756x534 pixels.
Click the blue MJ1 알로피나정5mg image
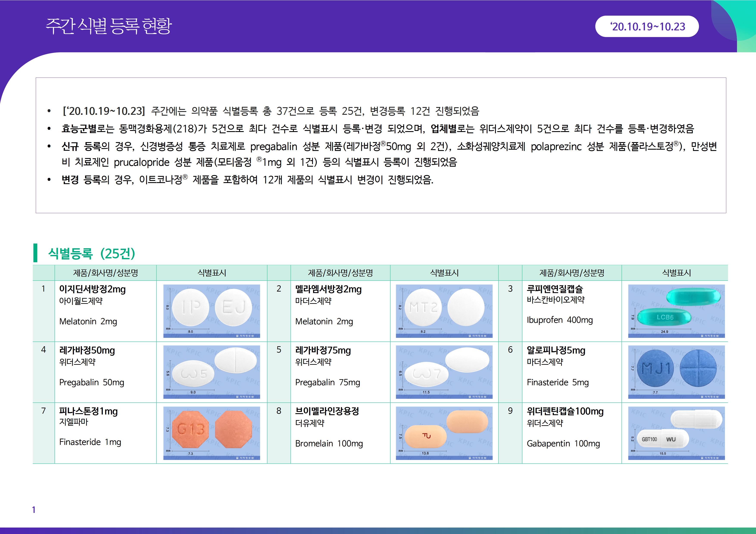[x=676, y=372]
